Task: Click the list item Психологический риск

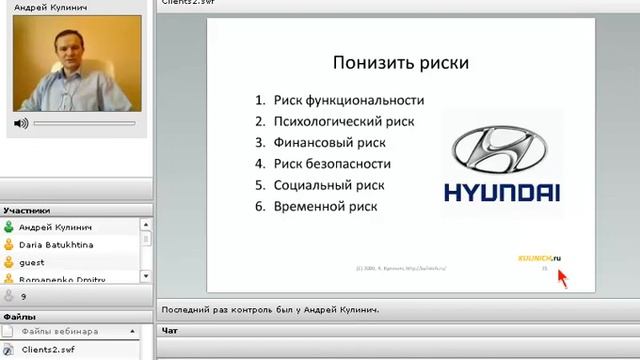Action: 344,121
